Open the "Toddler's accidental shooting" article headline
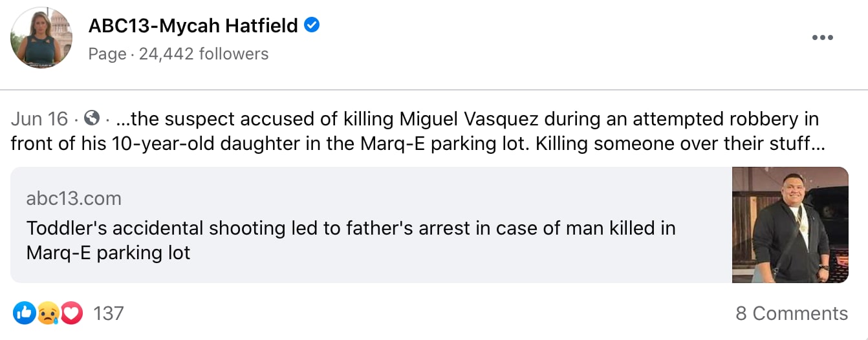This screenshot has width=868, height=340. tap(351, 228)
